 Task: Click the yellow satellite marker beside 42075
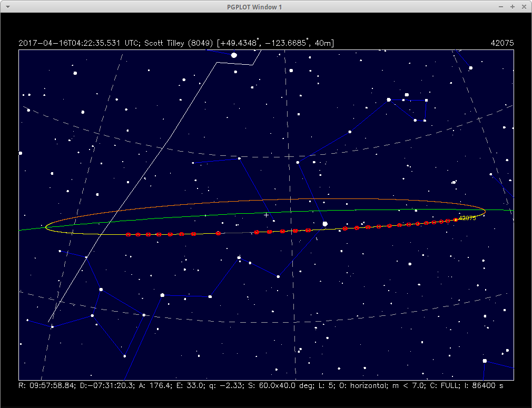point(456,220)
